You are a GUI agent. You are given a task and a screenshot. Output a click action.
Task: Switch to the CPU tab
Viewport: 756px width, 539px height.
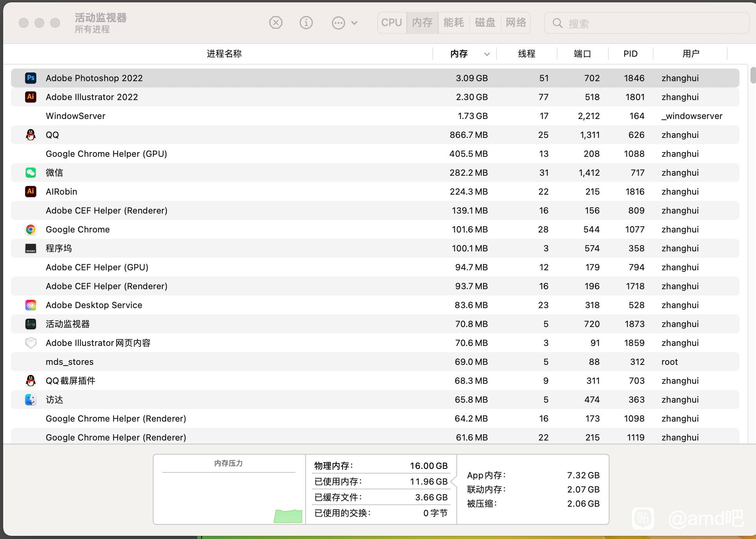[391, 23]
